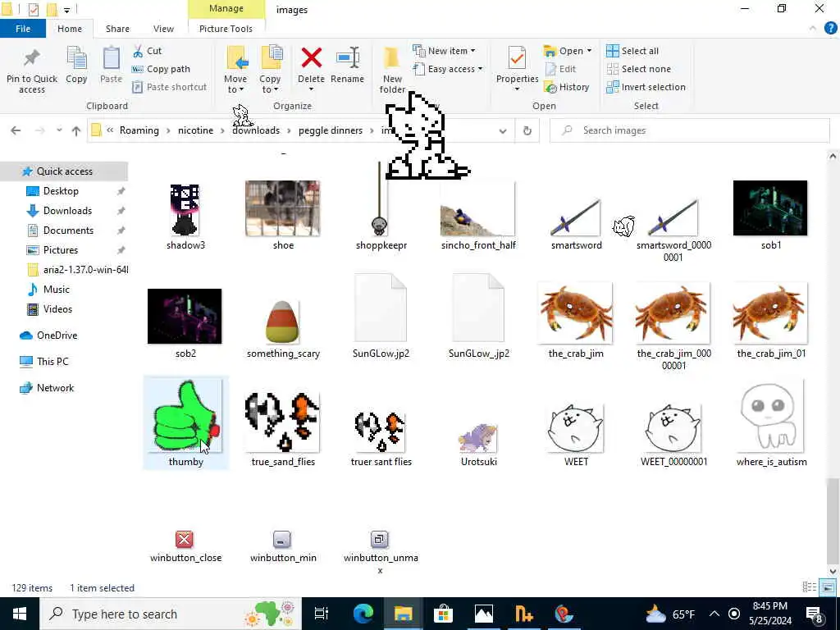Image resolution: width=840 pixels, height=630 pixels.
Task: Create a New folder
Action: (x=392, y=71)
